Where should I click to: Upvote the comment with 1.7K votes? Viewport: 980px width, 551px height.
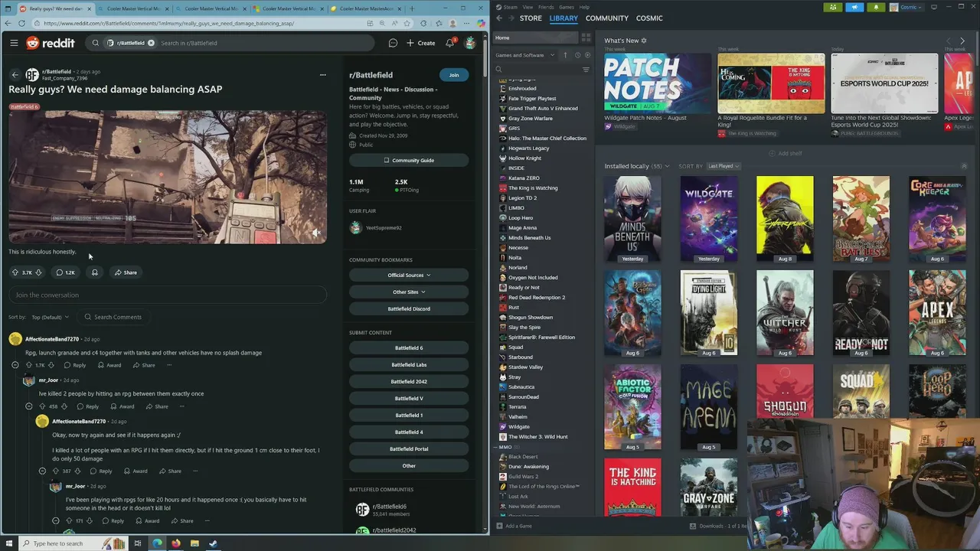pyautogui.click(x=29, y=365)
